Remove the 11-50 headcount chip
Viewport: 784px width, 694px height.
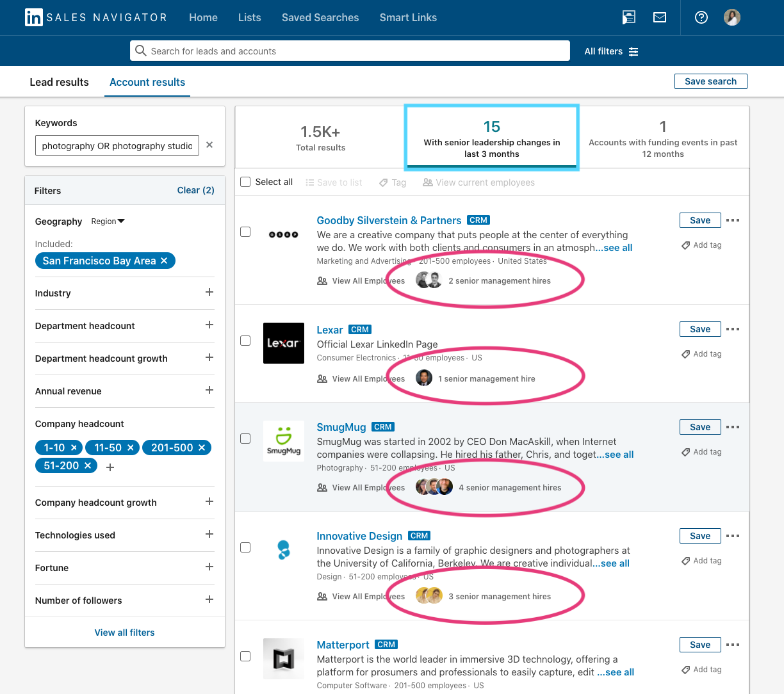(130, 448)
